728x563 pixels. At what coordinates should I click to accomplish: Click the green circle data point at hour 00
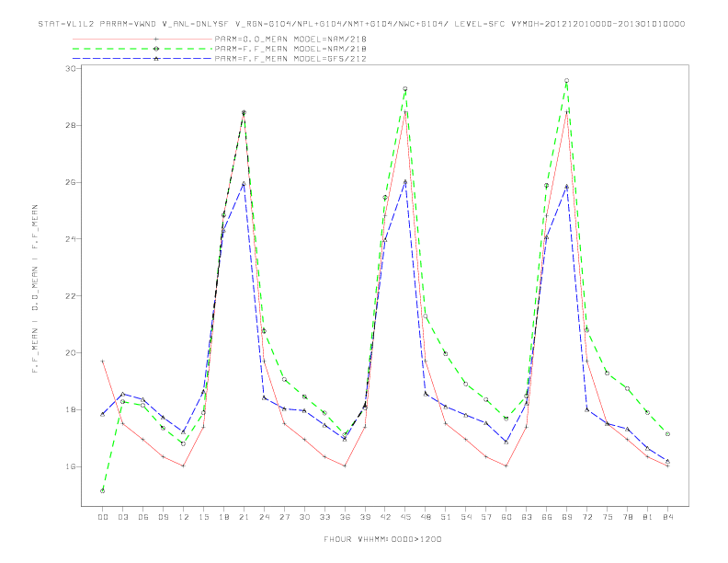tap(103, 491)
